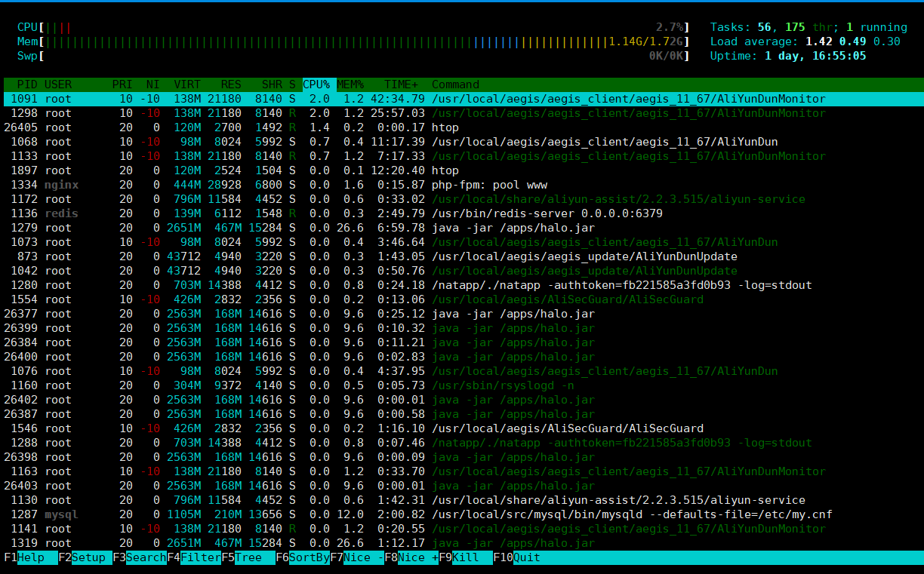Click the F4 Filter option

coord(194,557)
